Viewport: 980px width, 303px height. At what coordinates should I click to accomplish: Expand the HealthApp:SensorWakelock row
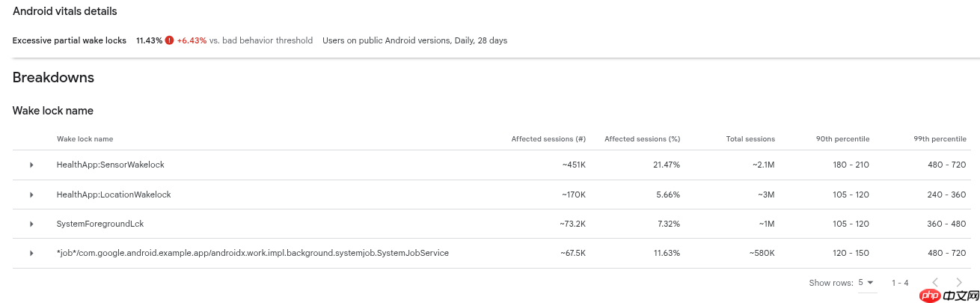(x=31, y=165)
